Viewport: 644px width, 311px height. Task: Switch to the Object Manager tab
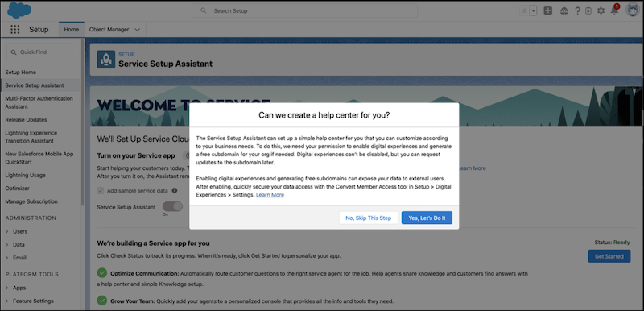109,30
